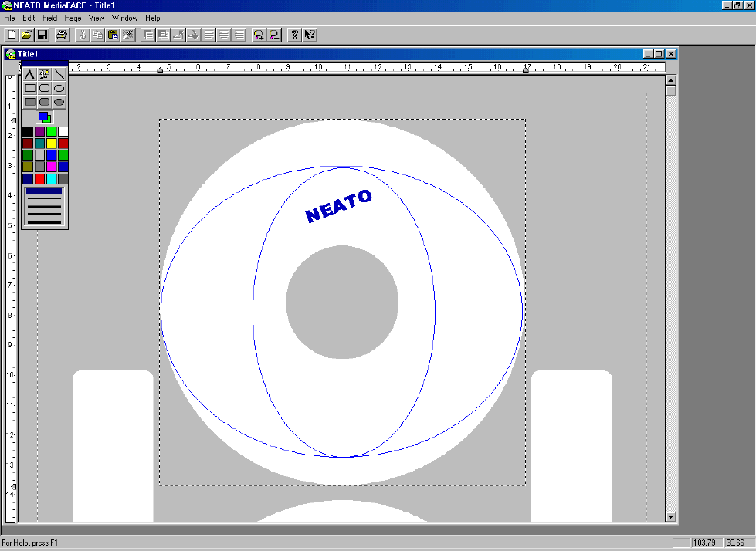Align text left in toolbar
This screenshot has height=551, width=756.
[x=208, y=35]
